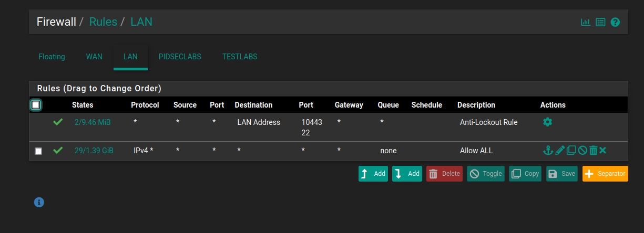
Task: Click the help question mark icon
Action: click(x=615, y=22)
